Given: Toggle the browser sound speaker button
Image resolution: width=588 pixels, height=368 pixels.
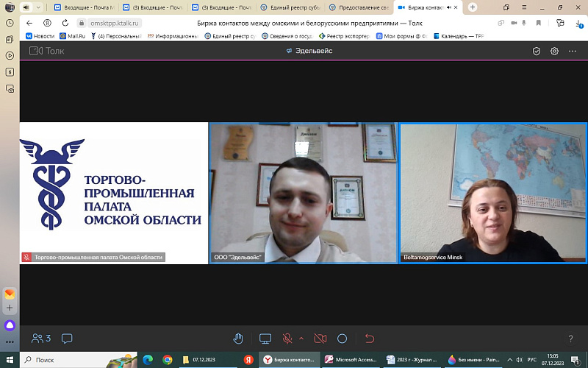Looking at the screenshot, I should coord(26,7).
